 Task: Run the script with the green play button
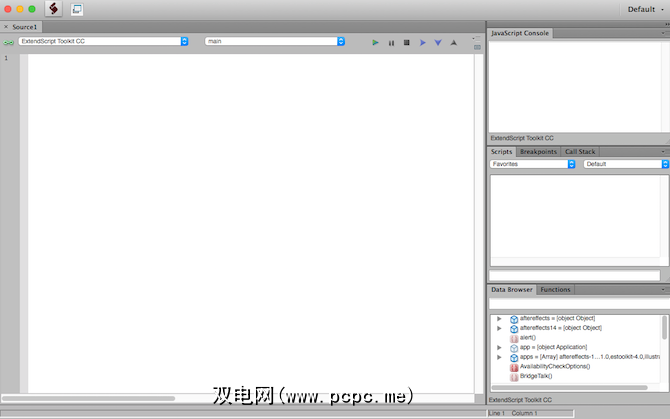click(375, 42)
